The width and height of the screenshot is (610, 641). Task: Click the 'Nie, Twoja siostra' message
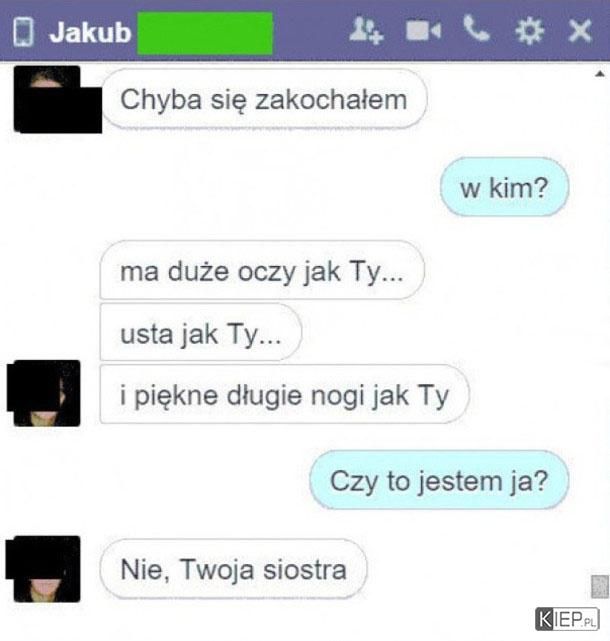(233, 569)
